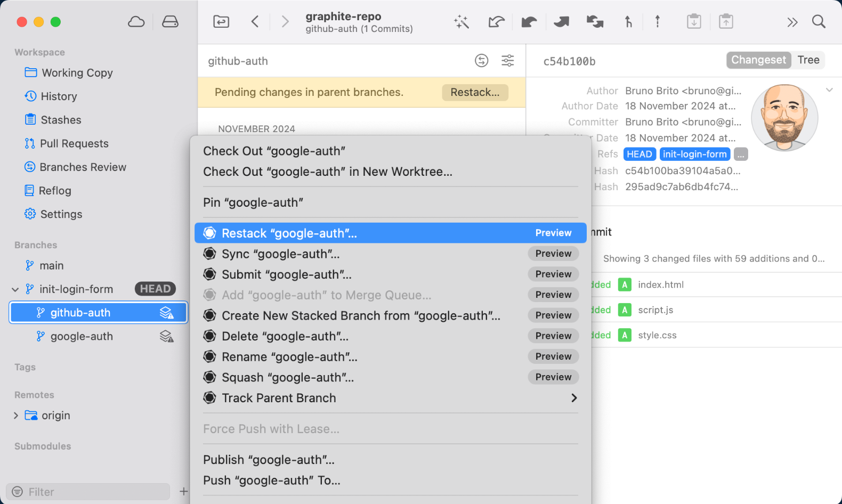The width and height of the screenshot is (842, 504).
Task: Switch to Tree view
Action: click(808, 60)
